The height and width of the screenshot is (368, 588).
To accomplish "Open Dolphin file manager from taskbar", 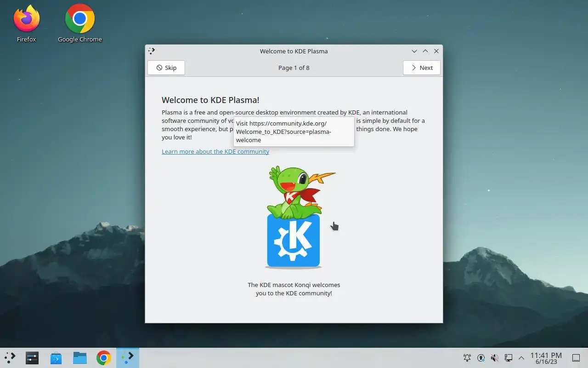I will tap(80, 358).
